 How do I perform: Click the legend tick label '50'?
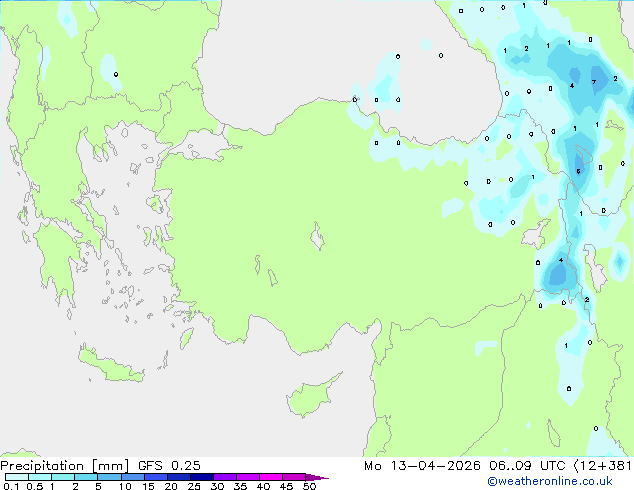(309, 486)
